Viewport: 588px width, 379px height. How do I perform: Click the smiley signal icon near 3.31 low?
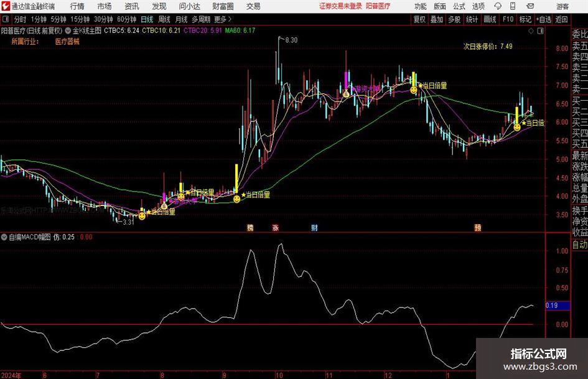pos(142,216)
